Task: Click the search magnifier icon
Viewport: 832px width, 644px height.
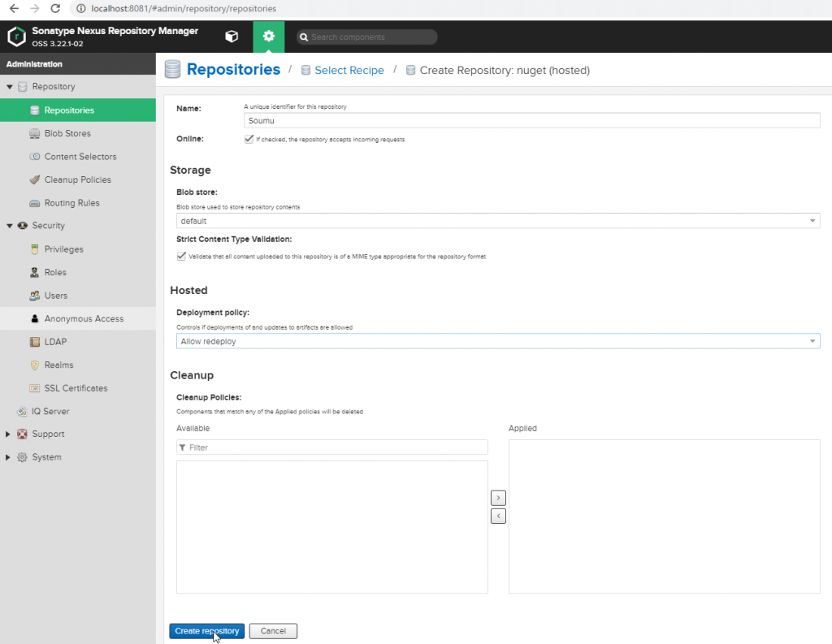Action: tap(304, 37)
